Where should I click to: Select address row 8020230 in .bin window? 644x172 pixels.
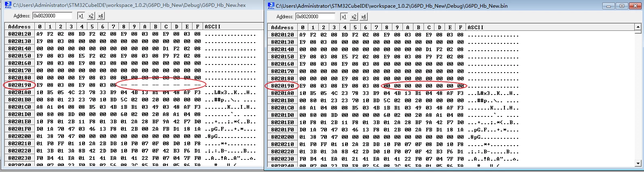coord(282,159)
